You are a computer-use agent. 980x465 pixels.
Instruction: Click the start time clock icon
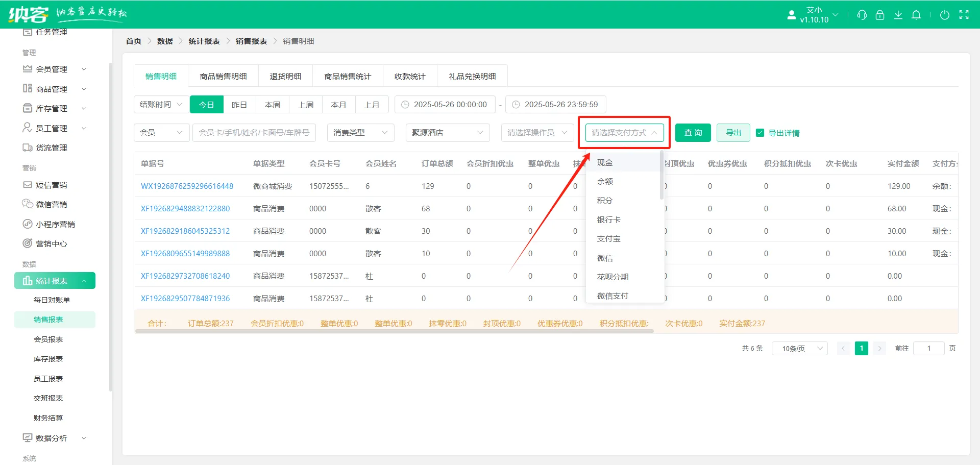coord(405,105)
